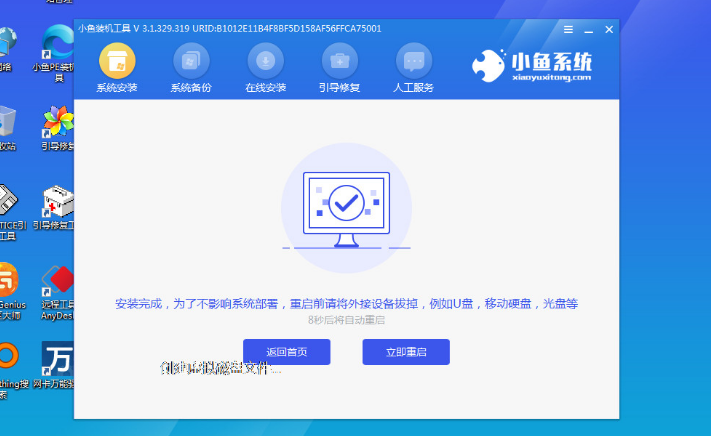Select the 系统安装 tab icon
Image resolution: width=711 pixels, height=436 pixels.
tap(119, 62)
